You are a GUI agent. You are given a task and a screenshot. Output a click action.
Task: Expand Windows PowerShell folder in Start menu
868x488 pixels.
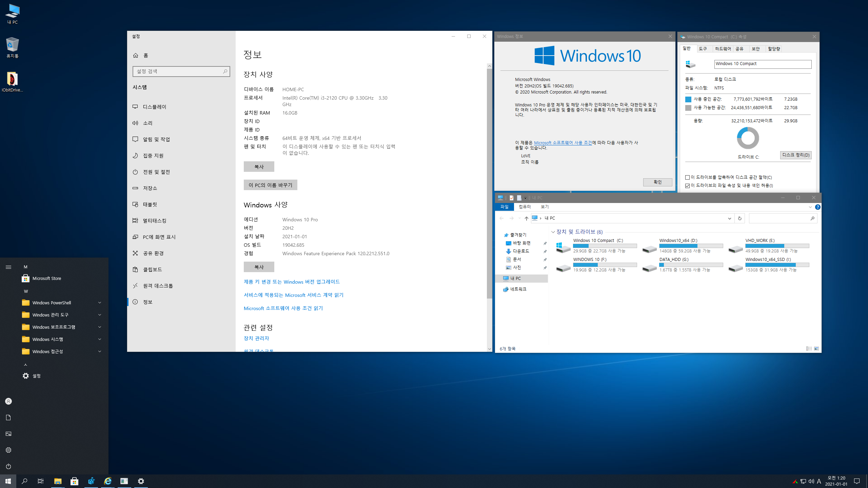tap(100, 303)
